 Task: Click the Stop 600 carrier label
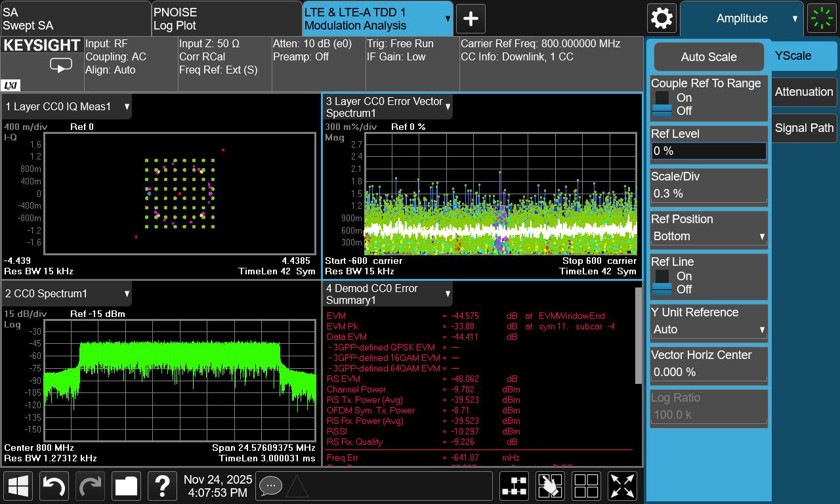599,261
